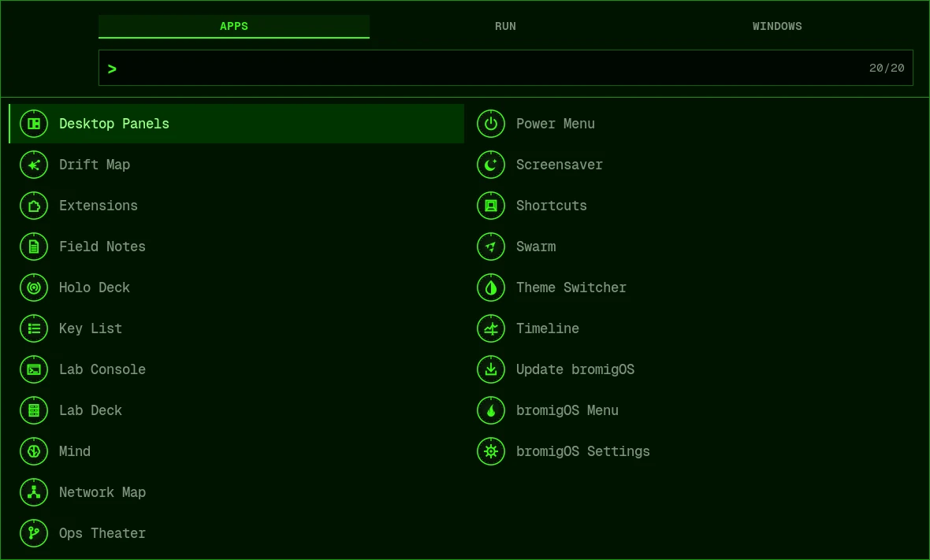Click the Mind brain icon
This screenshot has width=930, height=560.
[34, 451]
